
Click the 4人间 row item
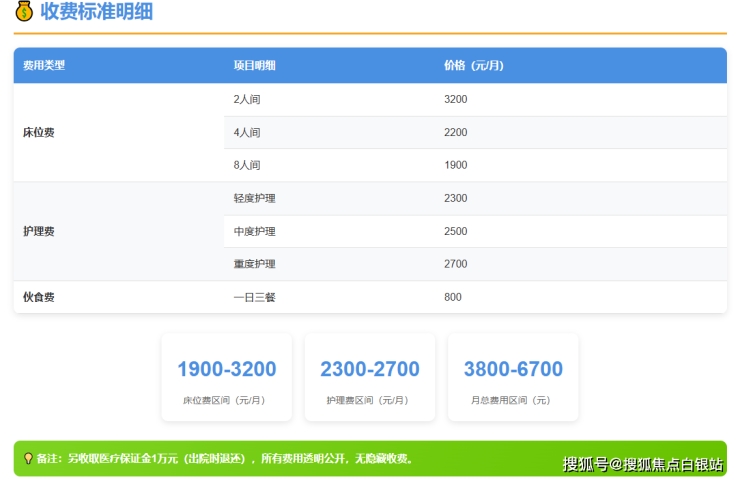tap(246, 133)
